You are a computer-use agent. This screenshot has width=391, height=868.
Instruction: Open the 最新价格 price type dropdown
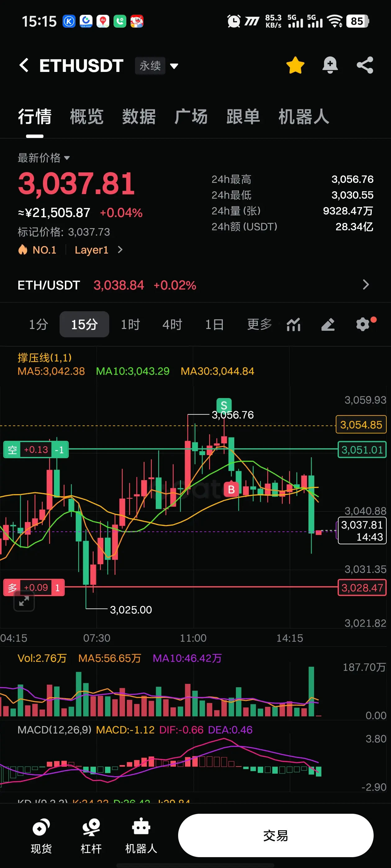44,158
